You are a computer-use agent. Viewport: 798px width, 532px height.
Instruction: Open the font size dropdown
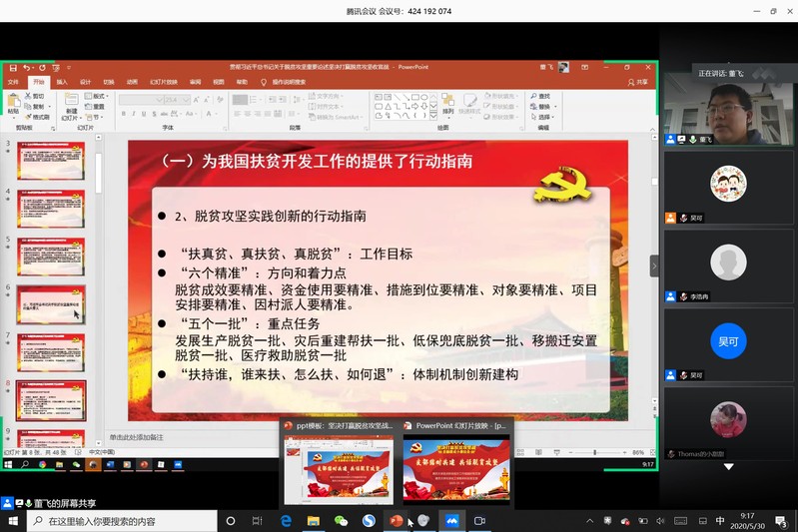(x=187, y=100)
